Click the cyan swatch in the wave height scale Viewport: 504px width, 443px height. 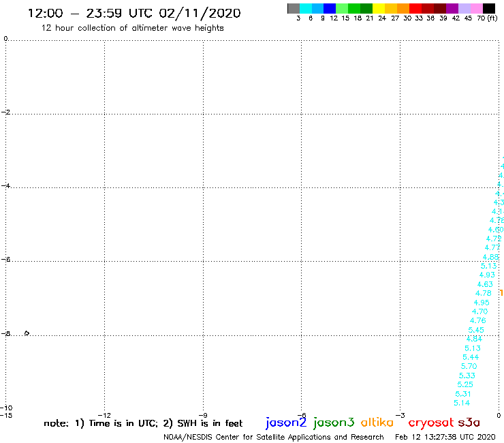pos(306,8)
